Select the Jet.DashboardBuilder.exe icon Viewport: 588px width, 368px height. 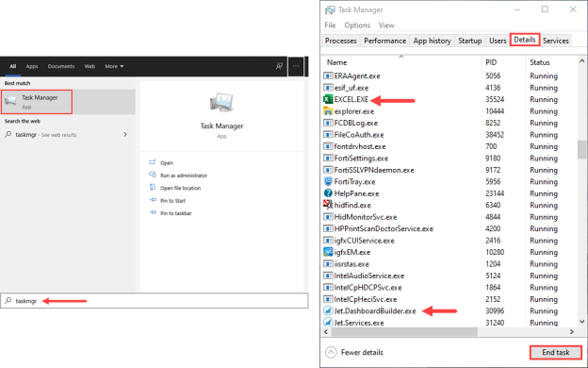coord(328,311)
